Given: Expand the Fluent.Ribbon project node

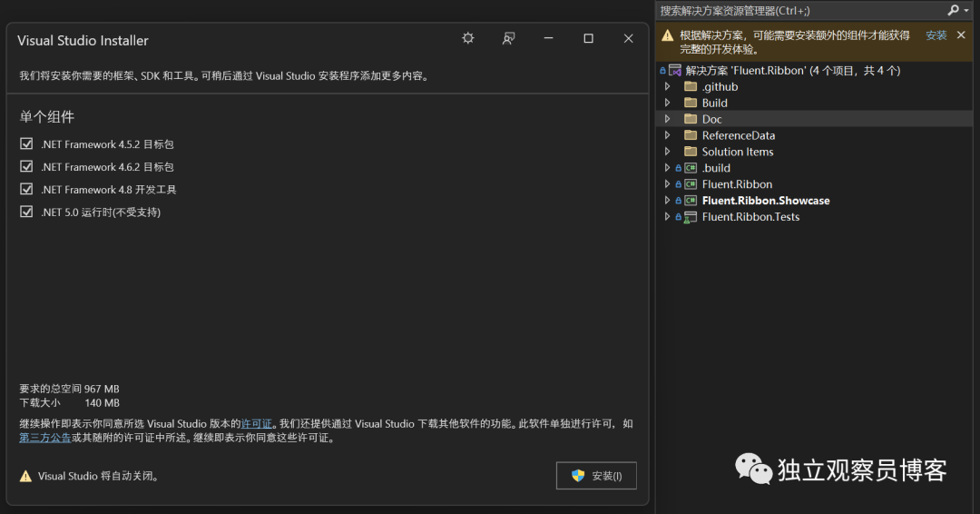Looking at the screenshot, I should click(x=667, y=183).
